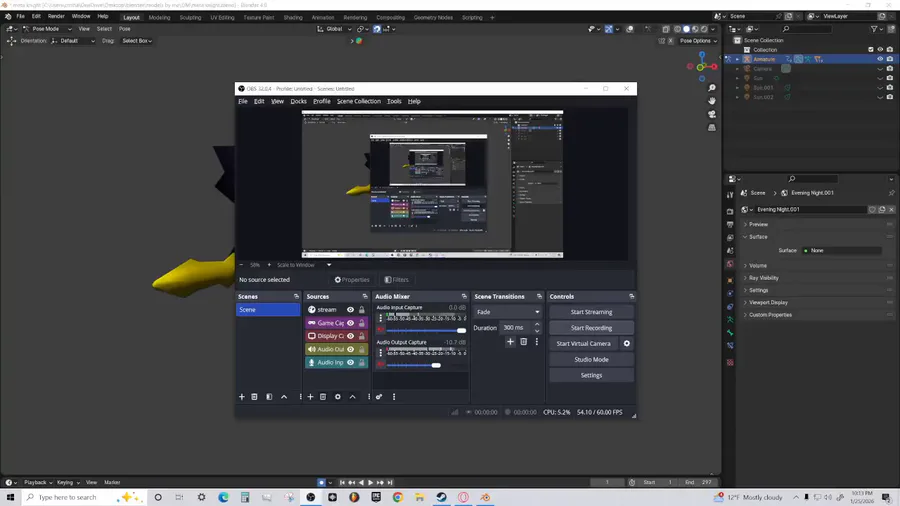
Task: Open Audio Input Capture options dots
Action: click(x=381, y=318)
